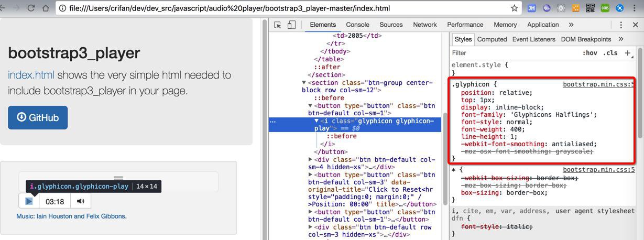Go forward with the browser forward arrow
Viewport: 644px width, 240px height.
[x=16, y=8]
